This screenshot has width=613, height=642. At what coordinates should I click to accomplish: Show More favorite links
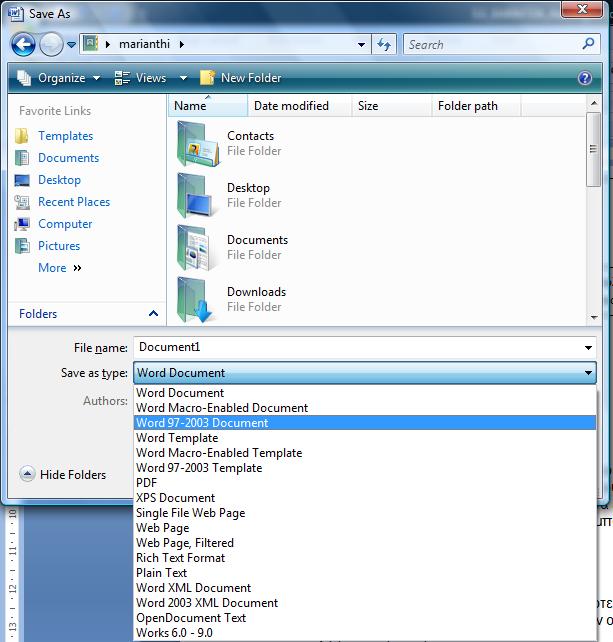[x=60, y=268]
